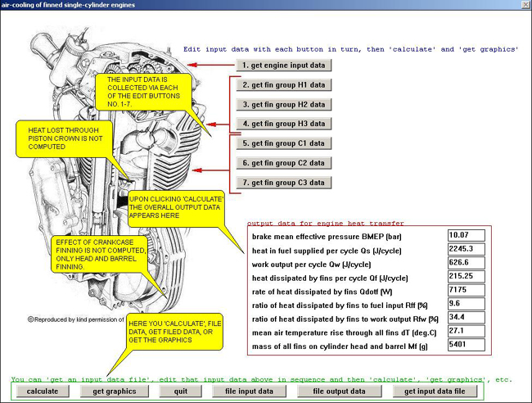Click the green 'You can get an input data file' text
The image size is (532, 403).
tap(261, 379)
